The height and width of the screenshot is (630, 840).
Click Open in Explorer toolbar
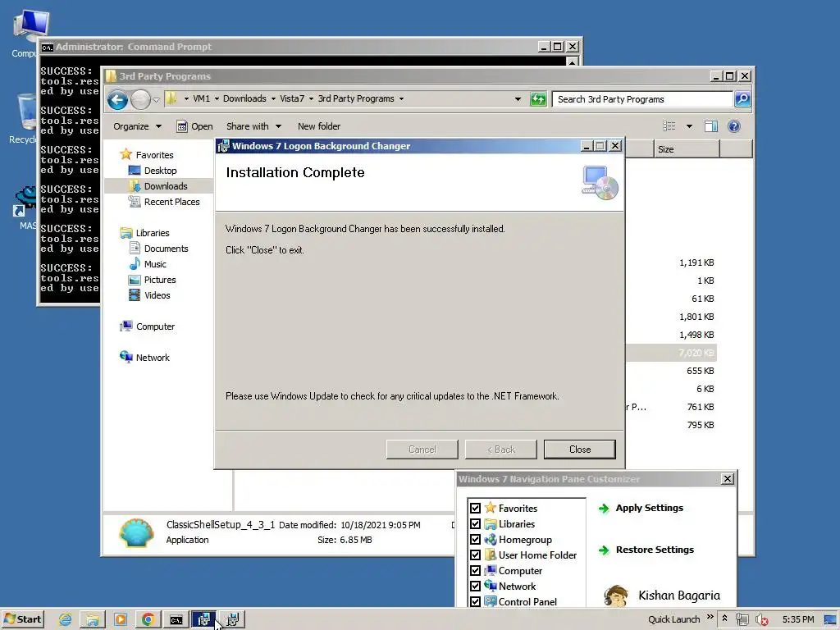195,126
